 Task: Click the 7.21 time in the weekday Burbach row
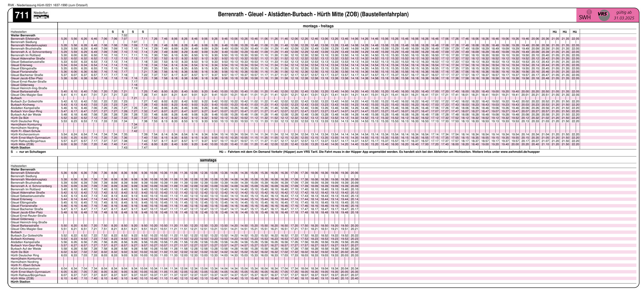click(x=134, y=98)
